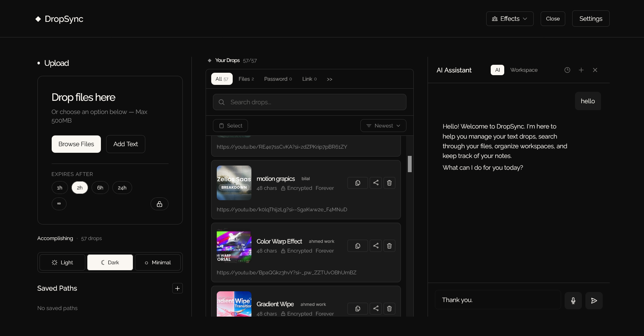This screenshot has height=336, width=644.
Task: Show more drop filter tabs
Action: coord(329,79)
